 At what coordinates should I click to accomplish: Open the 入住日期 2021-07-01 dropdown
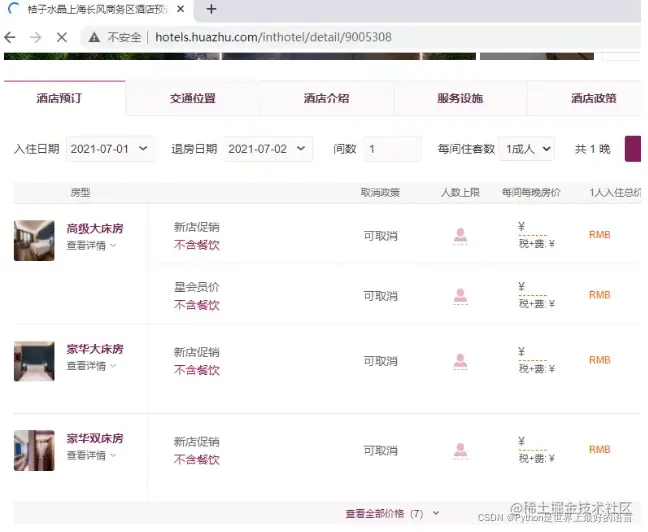tap(110, 149)
